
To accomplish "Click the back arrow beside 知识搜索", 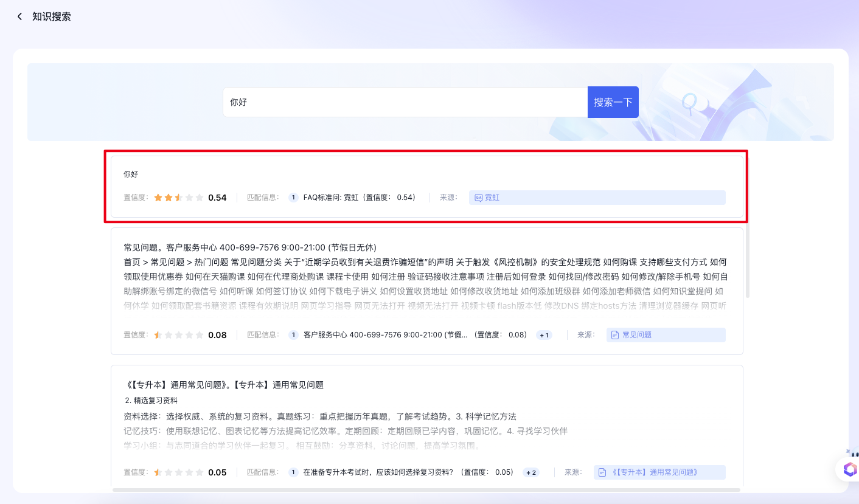I will click(19, 17).
